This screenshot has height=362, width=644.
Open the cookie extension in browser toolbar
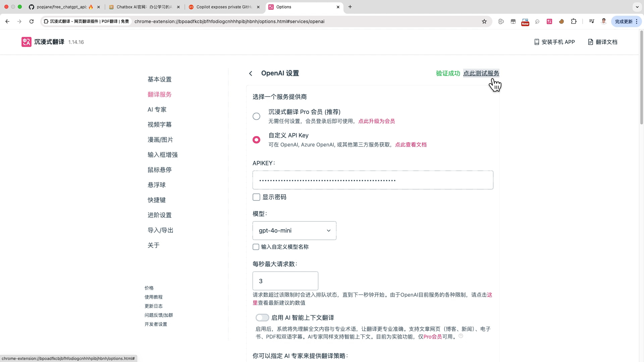(561, 21)
